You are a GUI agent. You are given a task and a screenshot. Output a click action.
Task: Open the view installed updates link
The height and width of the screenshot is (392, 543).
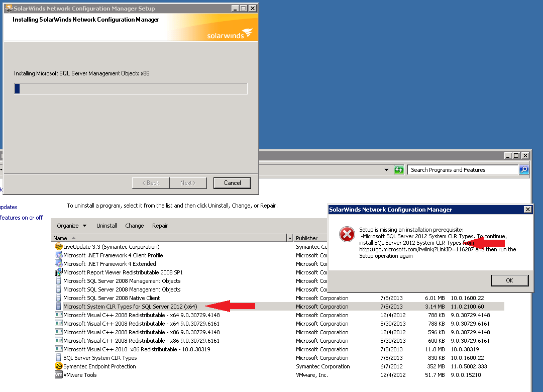[x=9, y=207]
